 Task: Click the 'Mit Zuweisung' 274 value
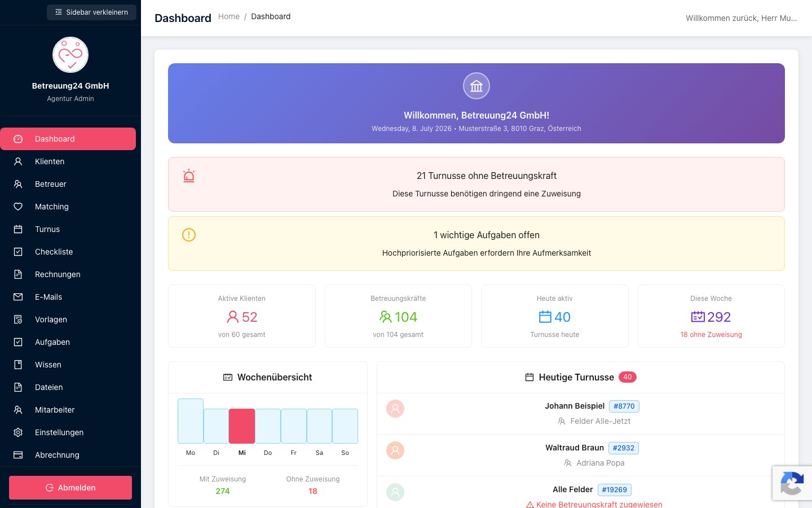pyautogui.click(x=223, y=491)
